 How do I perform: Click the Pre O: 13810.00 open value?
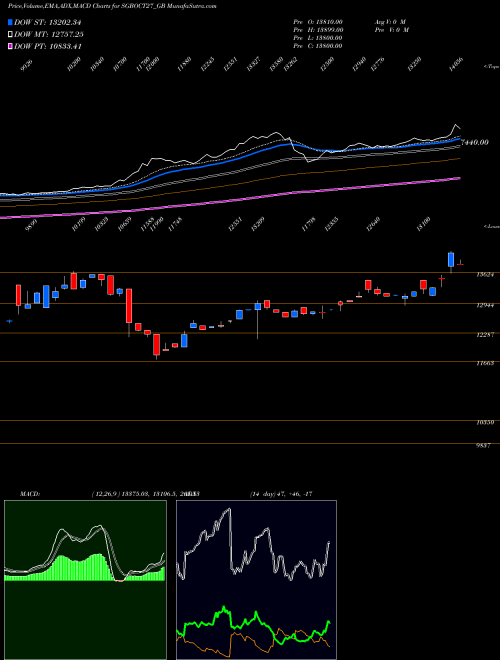(318, 21)
